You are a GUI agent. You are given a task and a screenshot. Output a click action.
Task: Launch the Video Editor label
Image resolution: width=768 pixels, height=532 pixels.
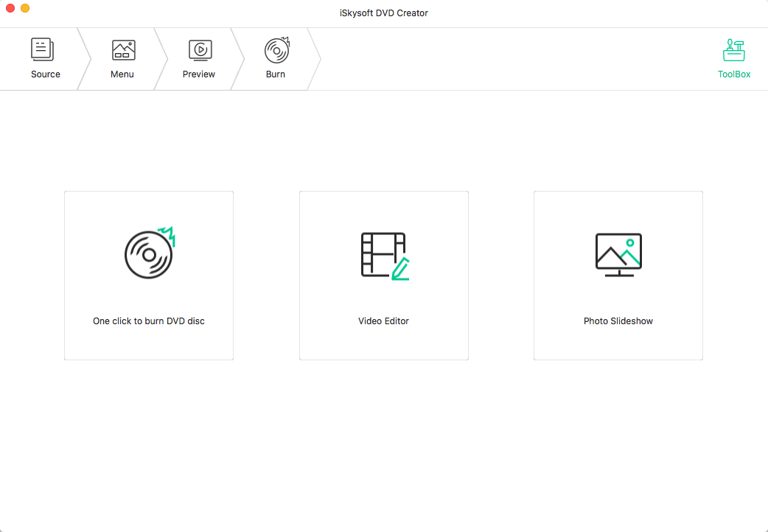pos(383,321)
